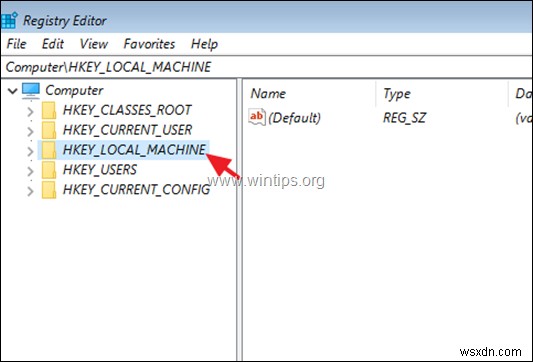Collapse the Computer tree node
This screenshot has width=533, height=362.
click(x=13, y=91)
